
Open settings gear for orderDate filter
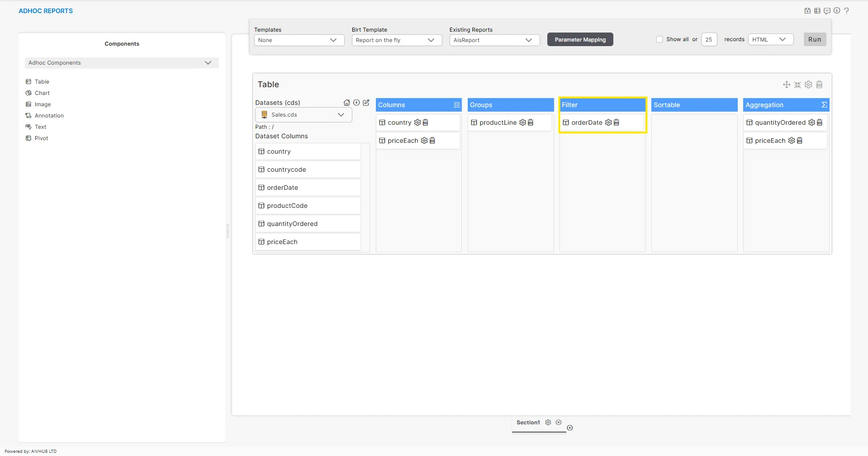608,122
